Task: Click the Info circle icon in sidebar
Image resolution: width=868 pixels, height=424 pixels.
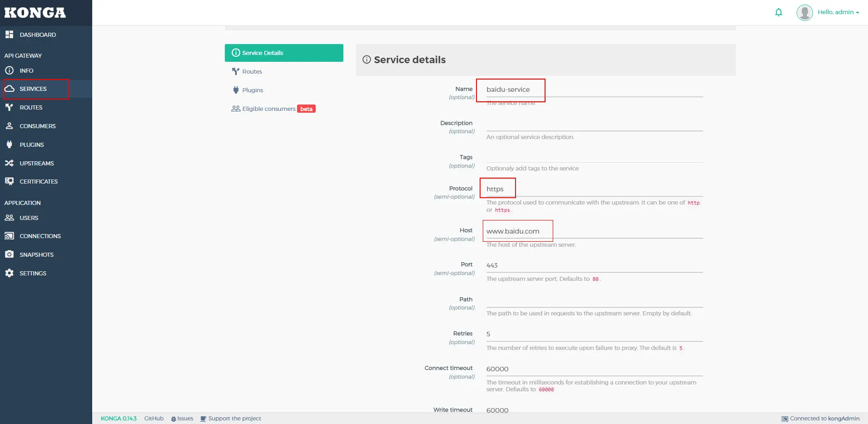Action: 9,70
